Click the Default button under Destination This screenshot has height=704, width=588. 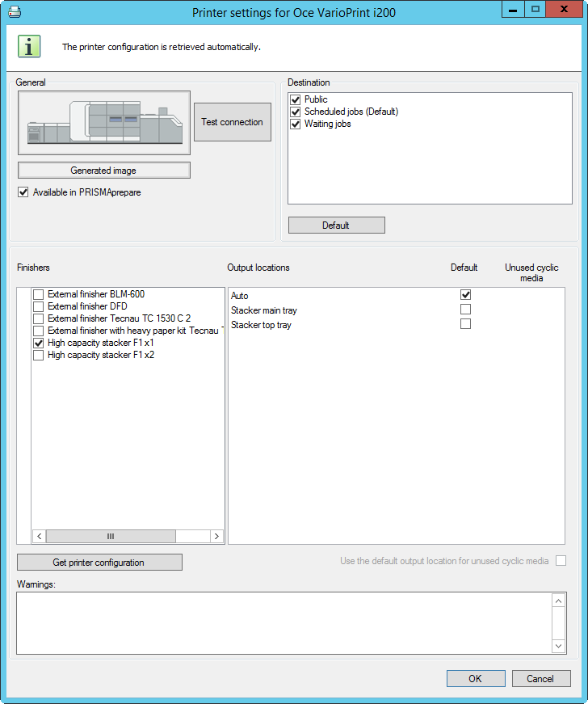coord(336,226)
